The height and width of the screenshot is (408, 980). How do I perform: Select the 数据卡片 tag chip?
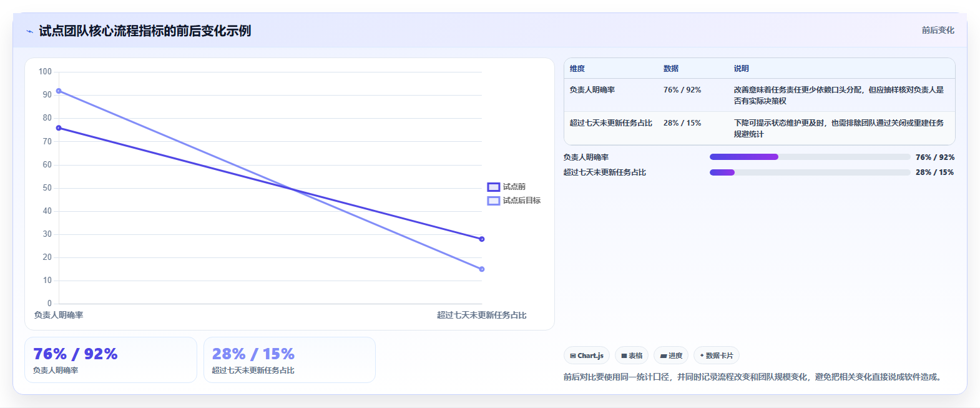(717, 356)
